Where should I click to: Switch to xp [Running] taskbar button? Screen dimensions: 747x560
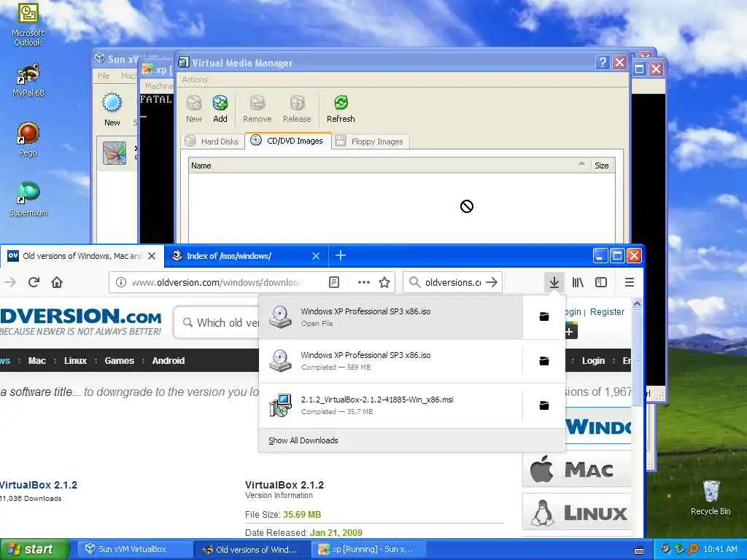tap(368, 549)
